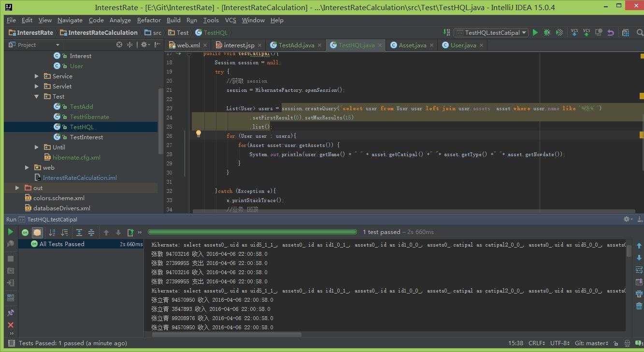Open hibernate.cfg.xml in the project tree
Image resolution: width=644 pixels, height=352 pixels.
point(76,157)
